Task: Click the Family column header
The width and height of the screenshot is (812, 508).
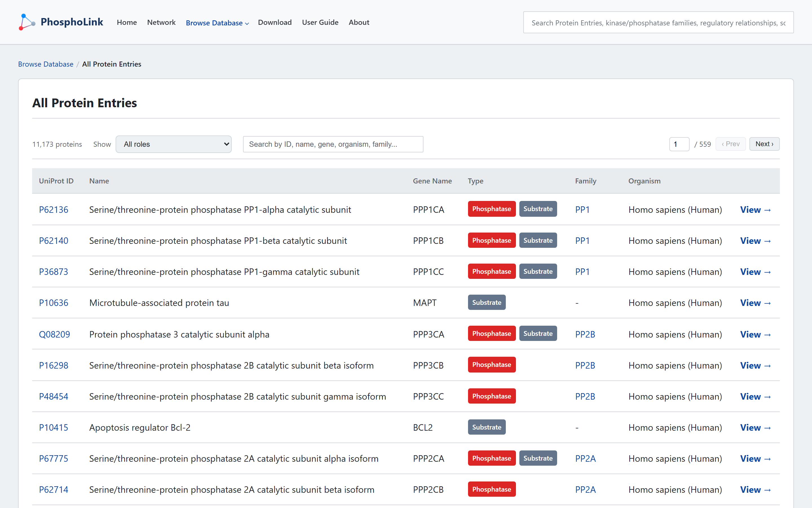Action: tap(586, 181)
